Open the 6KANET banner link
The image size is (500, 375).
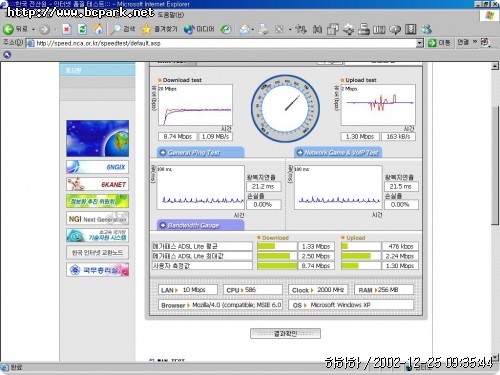97,184
